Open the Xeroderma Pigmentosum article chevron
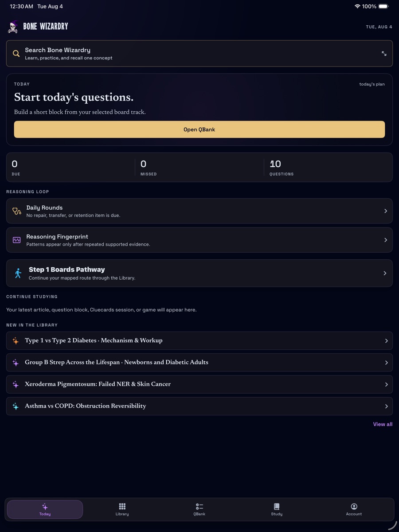The width and height of the screenshot is (399, 532). [x=386, y=384]
